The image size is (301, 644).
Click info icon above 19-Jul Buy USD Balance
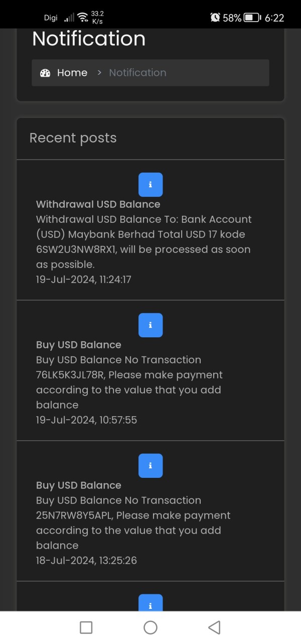(150, 325)
